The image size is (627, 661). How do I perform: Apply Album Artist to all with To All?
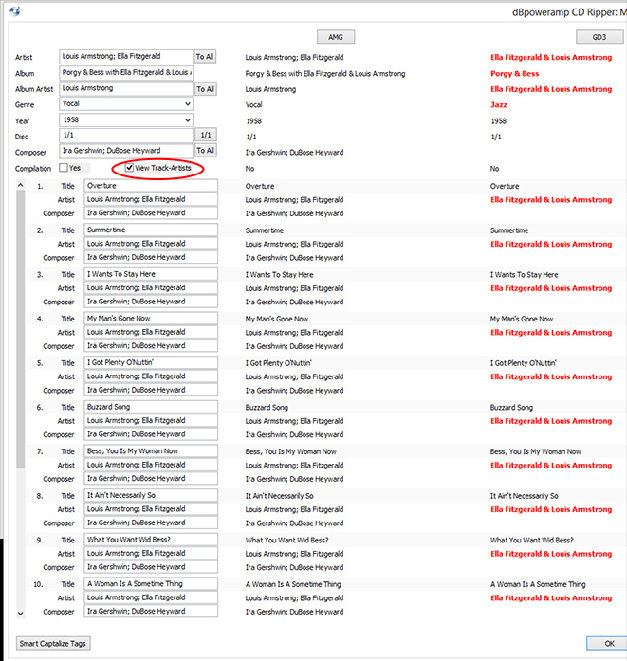pyautogui.click(x=205, y=89)
